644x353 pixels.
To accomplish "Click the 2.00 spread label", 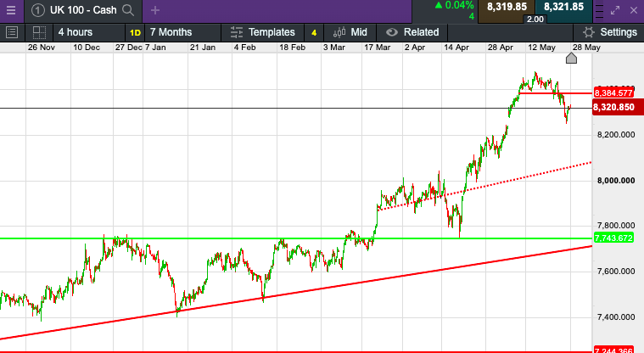I will [535, 20].
